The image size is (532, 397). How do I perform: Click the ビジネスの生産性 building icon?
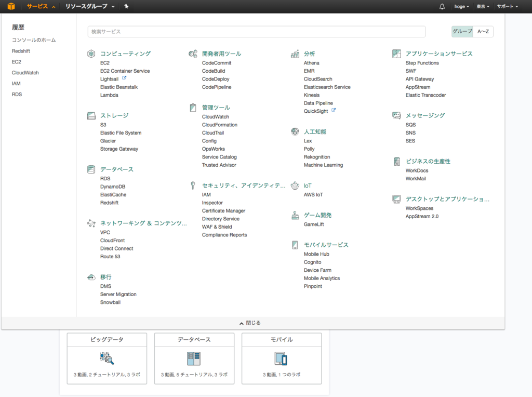coord(396,161)
